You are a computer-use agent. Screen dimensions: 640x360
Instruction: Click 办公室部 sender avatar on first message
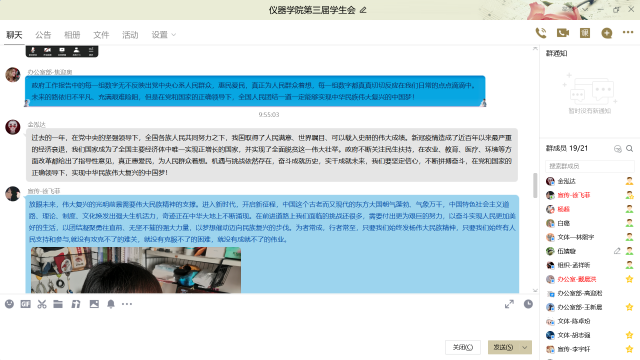click(13, 75)
